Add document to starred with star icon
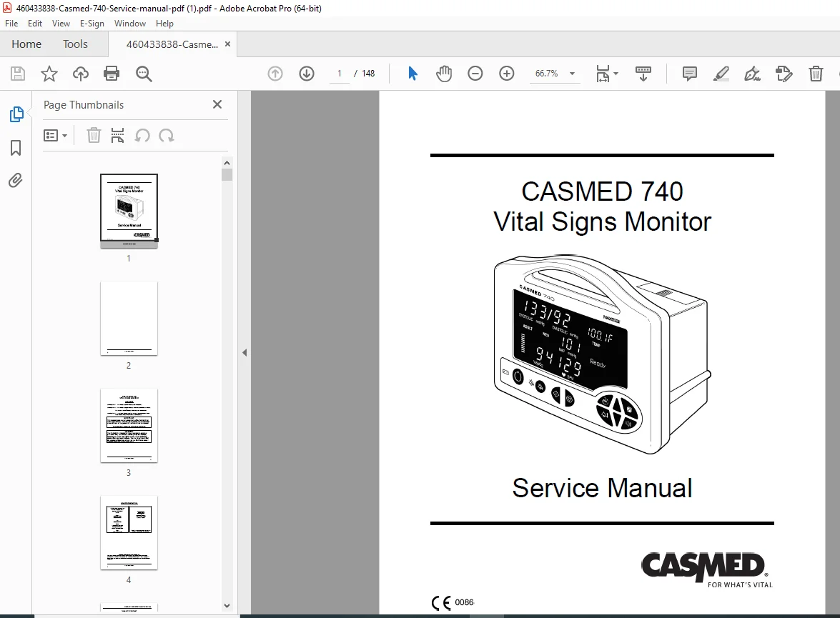The image size is (840, 618). coord(49,74)
